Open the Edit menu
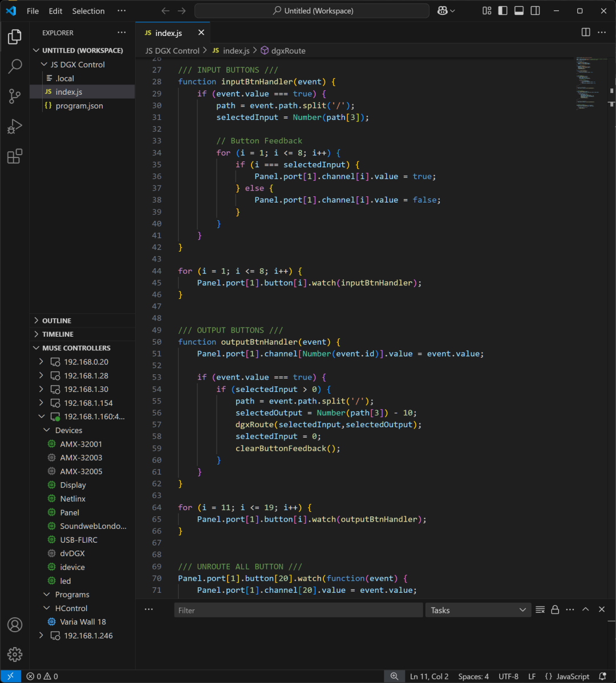Image resolution: width=616 pixels, height=683 pixels. 55,11
